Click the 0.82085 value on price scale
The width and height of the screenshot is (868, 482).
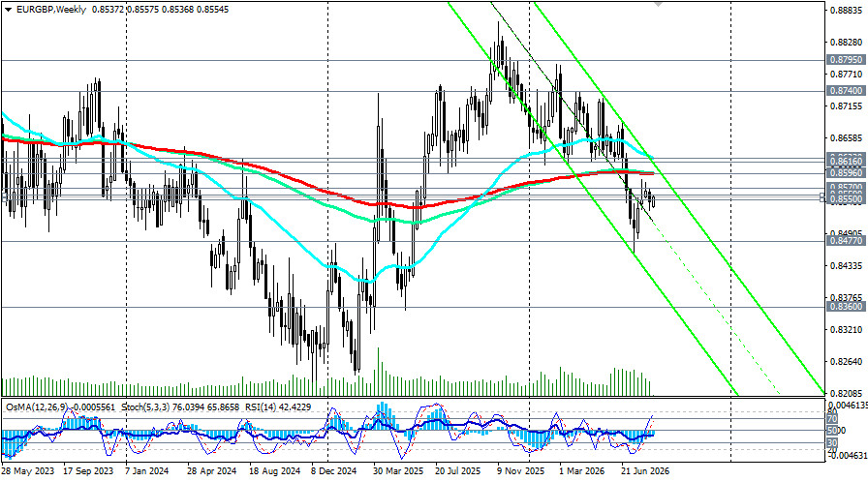pos(848,394)
